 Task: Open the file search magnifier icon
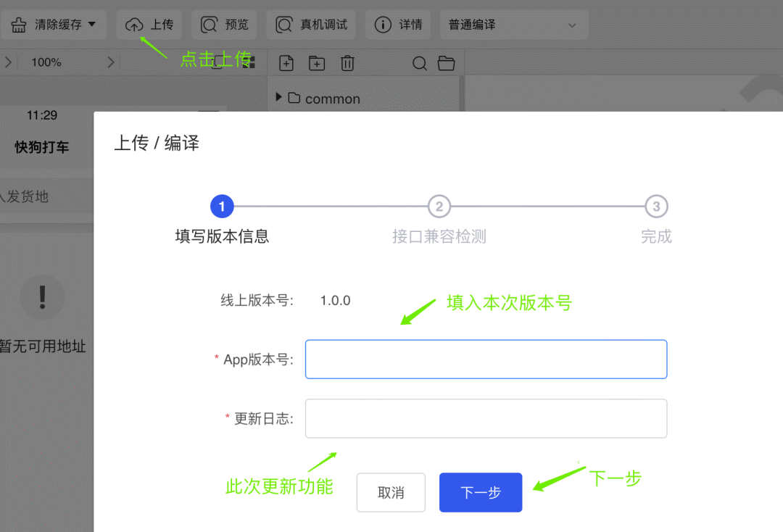[420, 63]
